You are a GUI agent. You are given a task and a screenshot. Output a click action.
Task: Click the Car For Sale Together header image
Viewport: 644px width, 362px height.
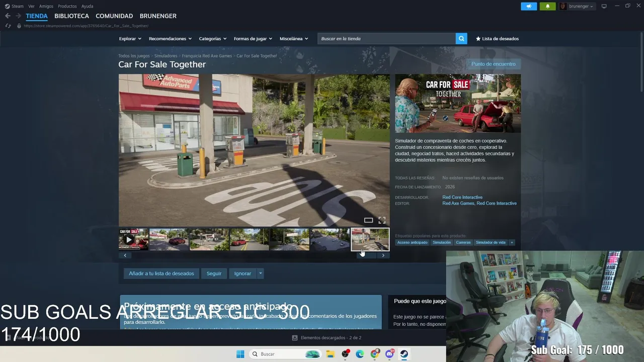point(458,103)
